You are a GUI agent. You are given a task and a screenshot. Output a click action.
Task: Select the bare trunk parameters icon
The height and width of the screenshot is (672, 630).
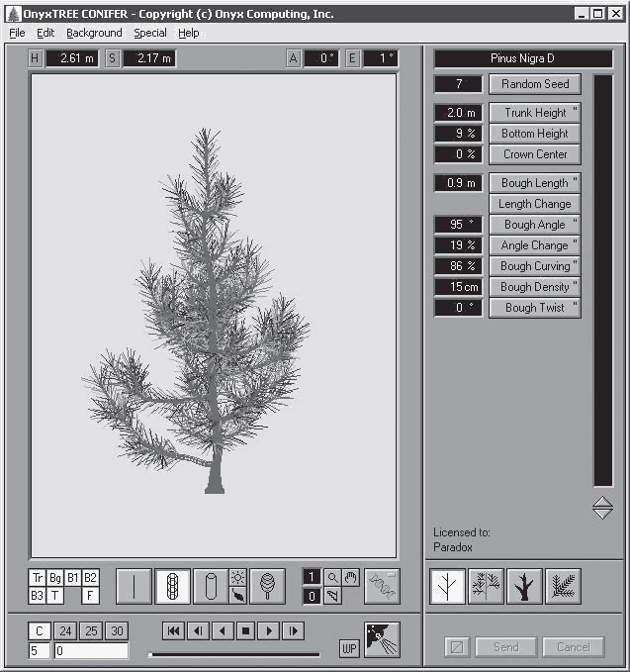pos(524,586)
